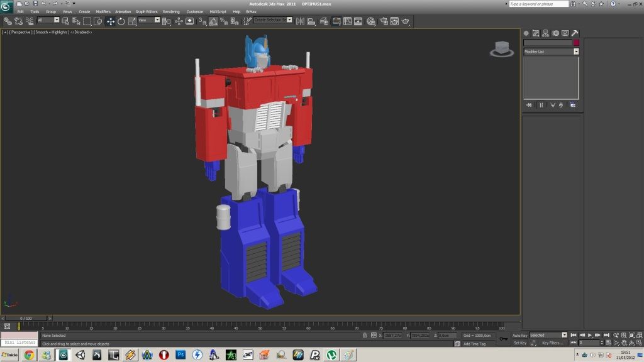Screen dimensions: 644x362
Task: Toggle Percent Snap
Action: pos(224,21)
